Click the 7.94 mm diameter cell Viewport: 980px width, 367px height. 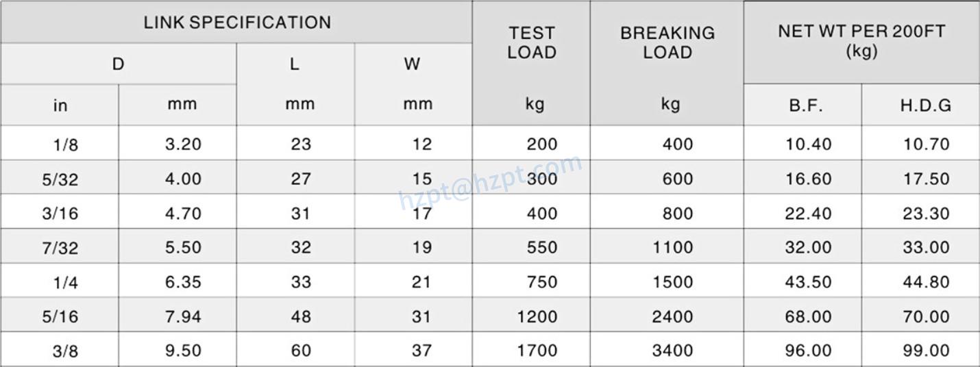tap(183, 316)
